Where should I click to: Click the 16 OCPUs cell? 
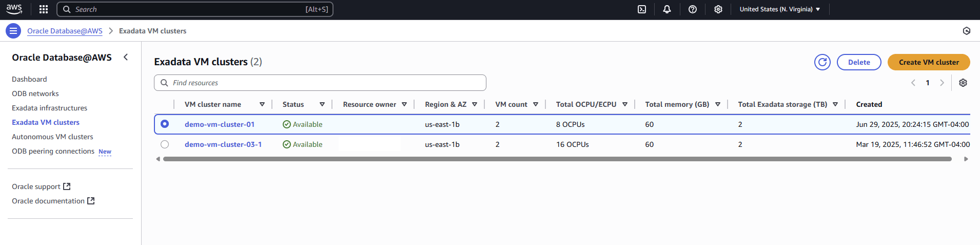click(573, 144)
